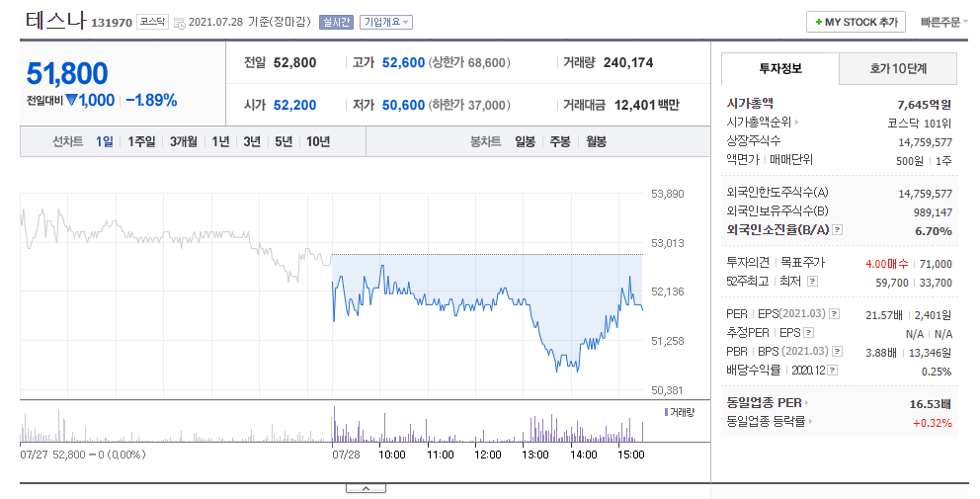Select the 3년 line chart period

pyautogui.click(x=252, y=142)
